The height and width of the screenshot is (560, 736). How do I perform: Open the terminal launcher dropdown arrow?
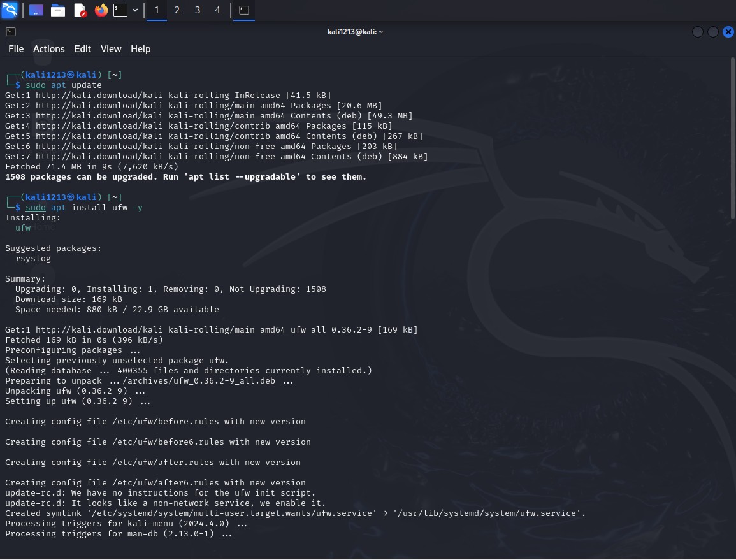134,10
